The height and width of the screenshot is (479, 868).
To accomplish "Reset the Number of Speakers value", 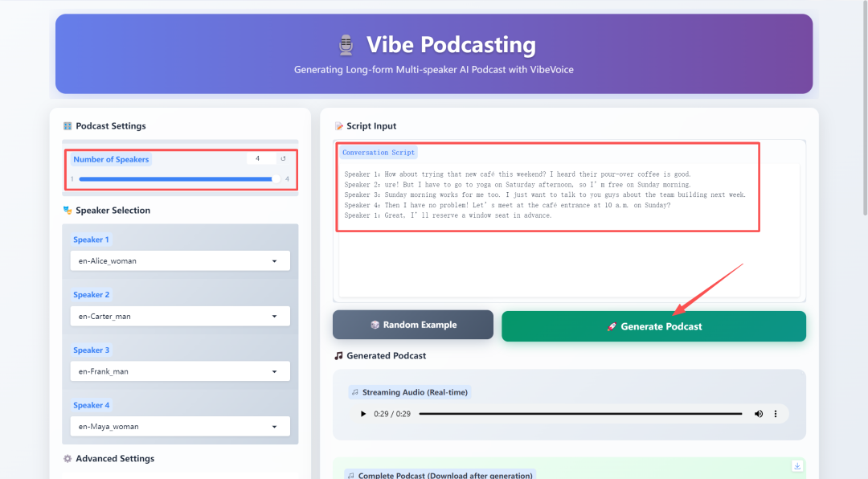I will click(283, 159).
